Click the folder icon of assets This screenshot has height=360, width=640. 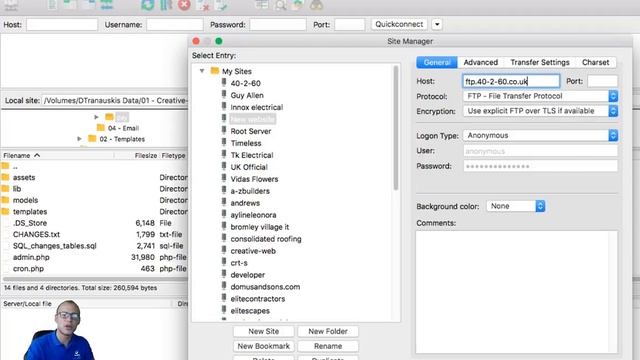(5, 177)
